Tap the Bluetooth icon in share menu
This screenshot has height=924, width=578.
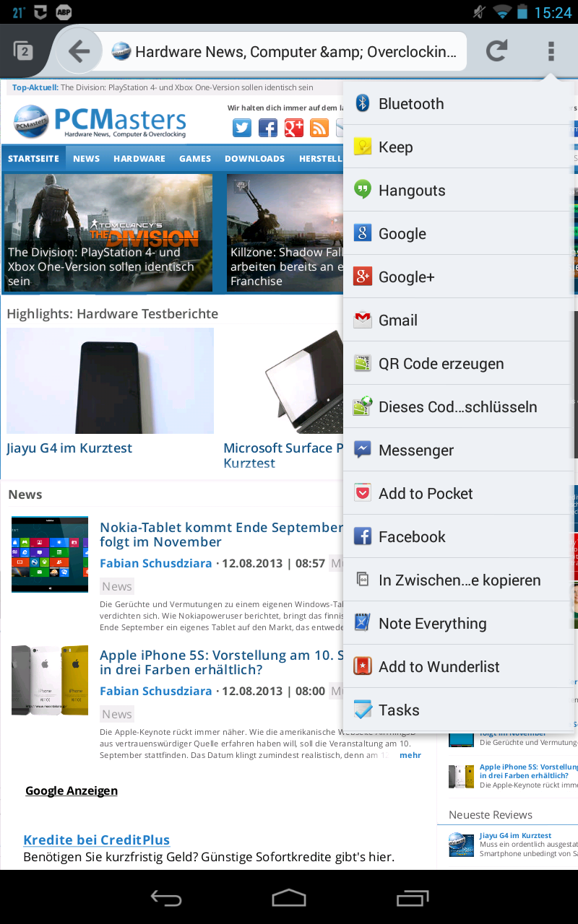coord(363,103)
